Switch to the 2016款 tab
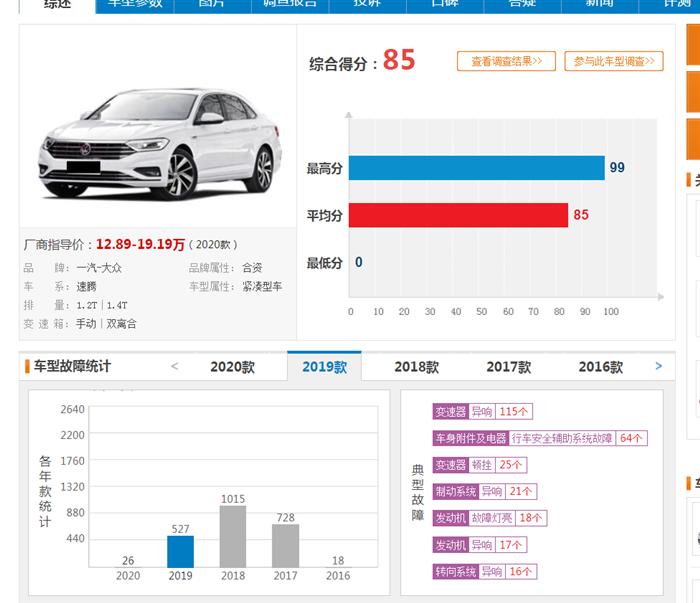The image size is (700, 603). click(601, 367)
